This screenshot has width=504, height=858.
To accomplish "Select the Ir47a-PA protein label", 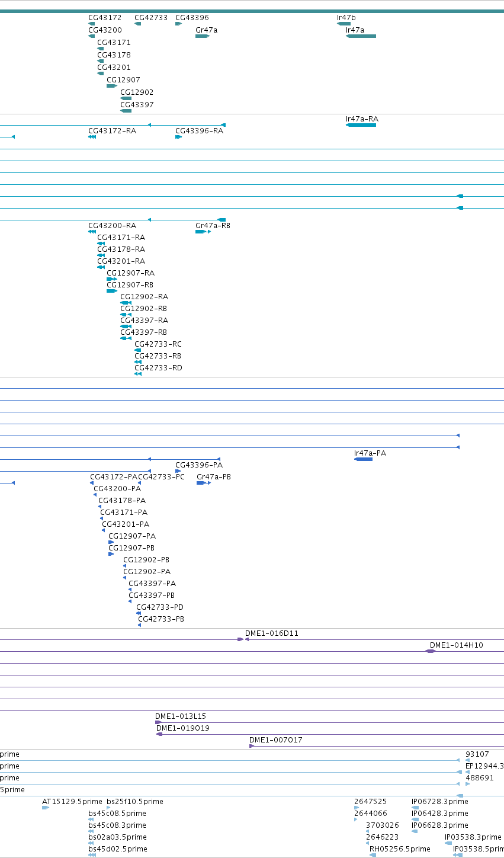I will click(x=370, y=453).
